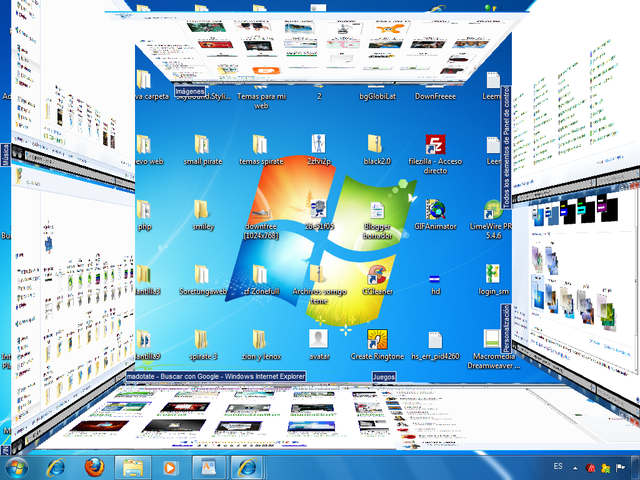This screenshot has width=640, height=480.
Task: Select the downfree [1024x768] icon
Action: click(261, 220)
